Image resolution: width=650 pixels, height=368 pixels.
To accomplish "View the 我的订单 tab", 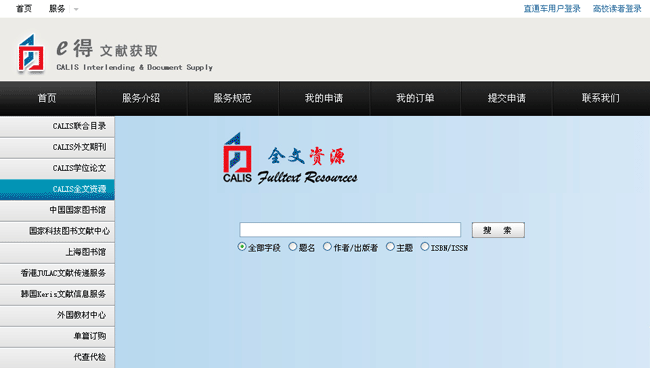I will pyautogui.click(x=415, y=98).
